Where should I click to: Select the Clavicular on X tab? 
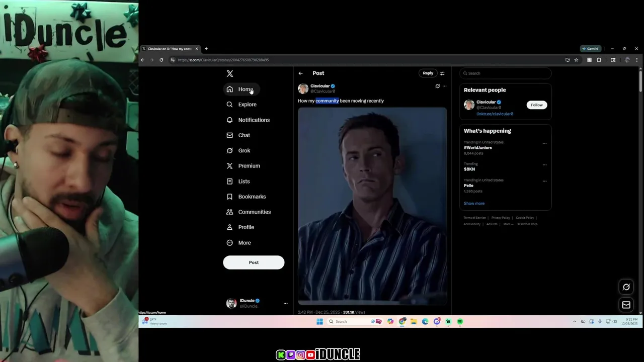[x=170, y=49]
